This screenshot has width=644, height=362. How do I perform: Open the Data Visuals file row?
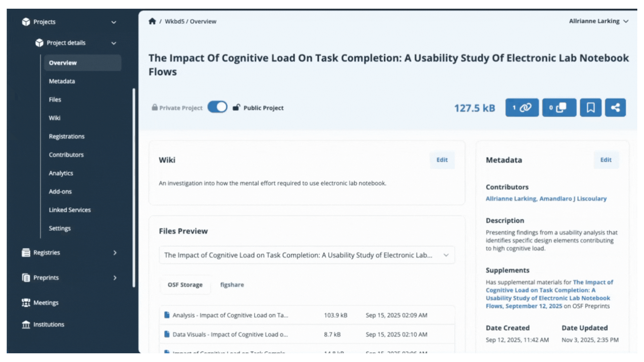[230, 335]
